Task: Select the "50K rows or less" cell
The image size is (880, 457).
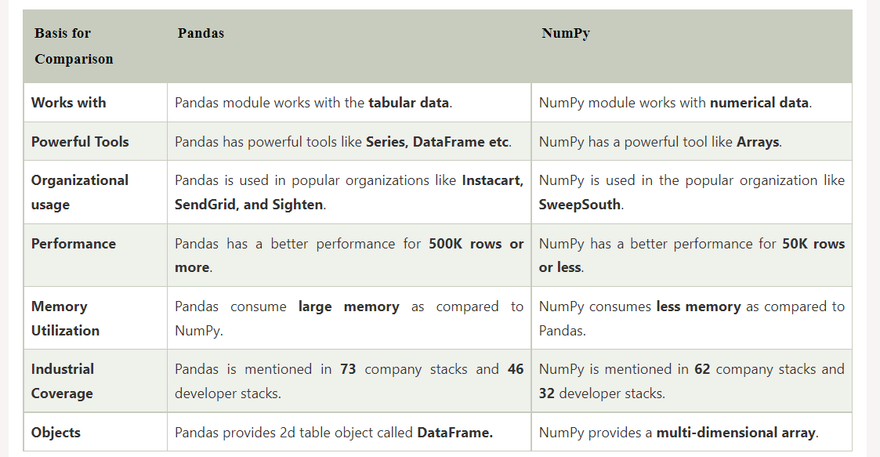Action: click(x=691, y=255)
